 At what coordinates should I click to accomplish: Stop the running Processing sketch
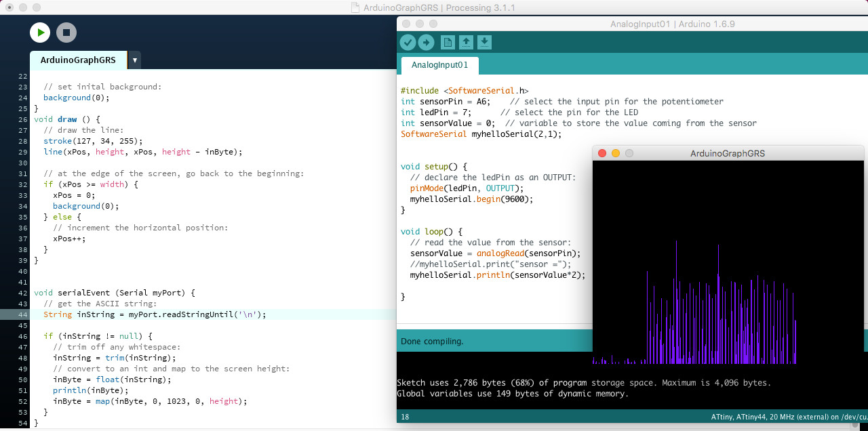[x=66, y=32]
